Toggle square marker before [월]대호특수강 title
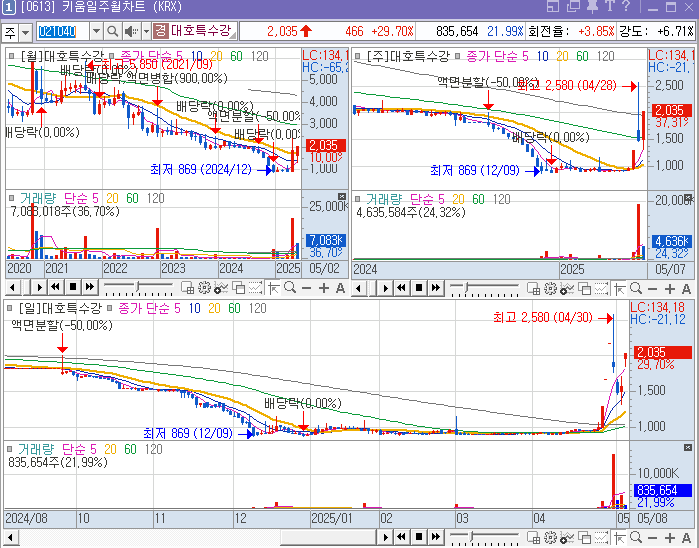699x548 pixels. [11, 57]
